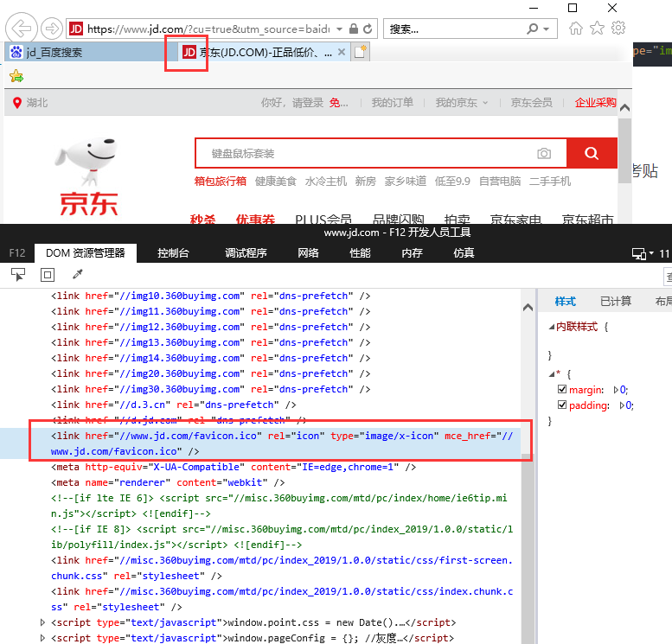Expand the margin property value
672x644 pixels.
tap(616, 390)
